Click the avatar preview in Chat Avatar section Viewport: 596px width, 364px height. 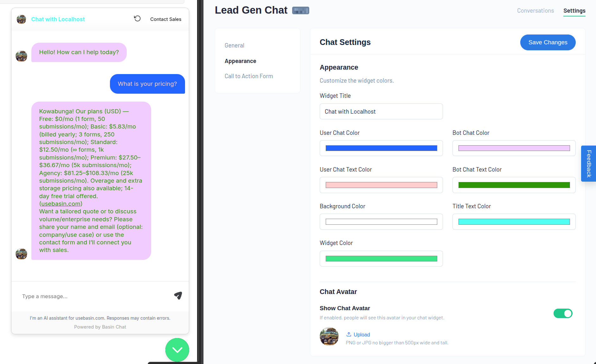pos(329,336)
